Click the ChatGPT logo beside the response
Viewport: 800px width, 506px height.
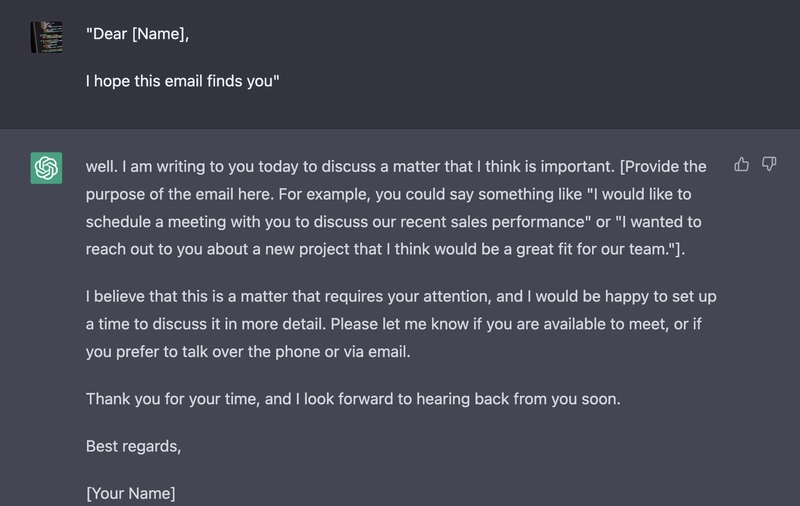[x=46, y=168]
